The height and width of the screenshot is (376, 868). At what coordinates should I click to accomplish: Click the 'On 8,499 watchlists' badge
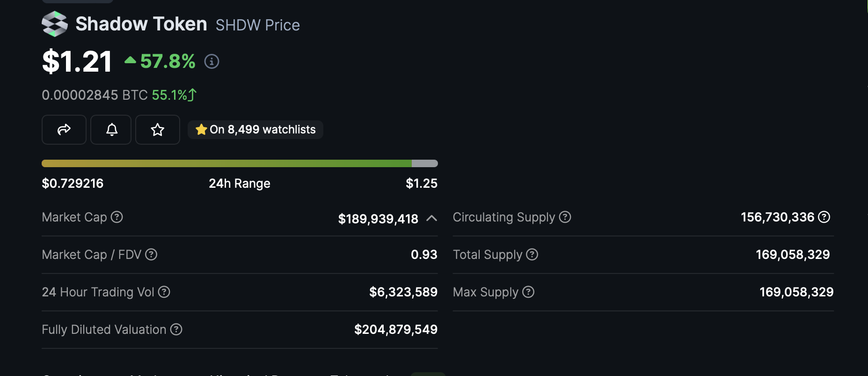click(255, 130)
